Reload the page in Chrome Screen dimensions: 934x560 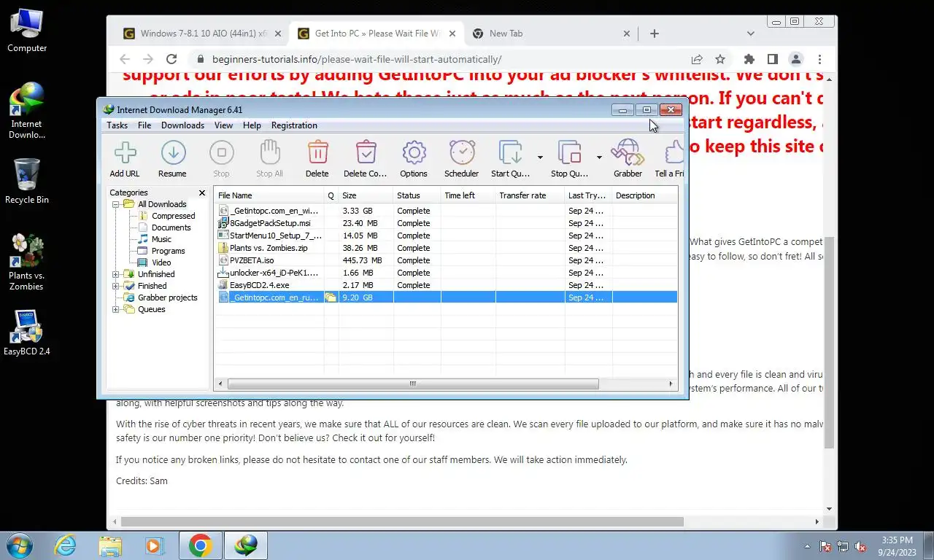click(x=171, y=60)
